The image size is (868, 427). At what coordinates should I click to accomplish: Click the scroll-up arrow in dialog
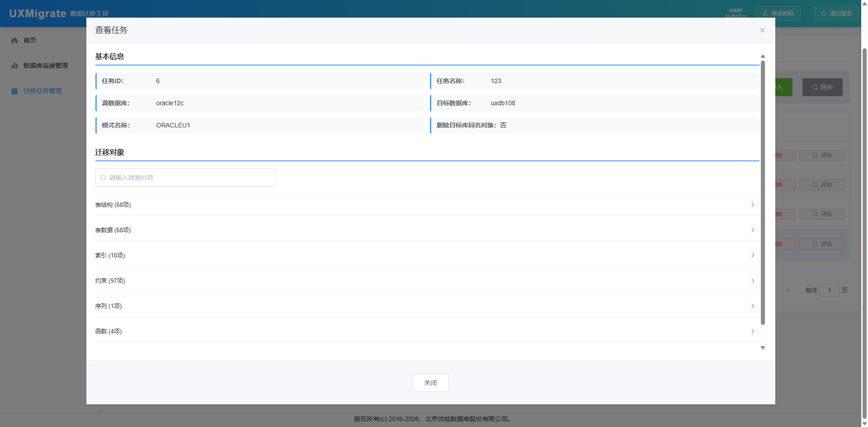763,56
